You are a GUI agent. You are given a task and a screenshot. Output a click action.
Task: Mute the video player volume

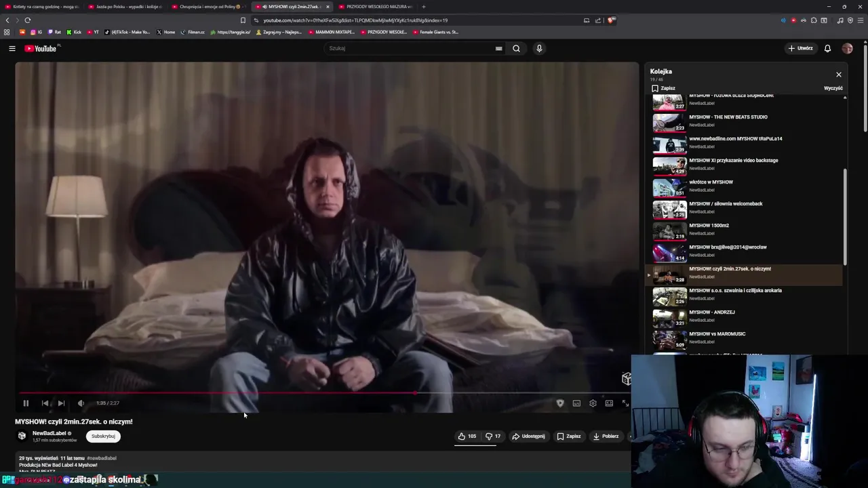[x=81, y=403]
